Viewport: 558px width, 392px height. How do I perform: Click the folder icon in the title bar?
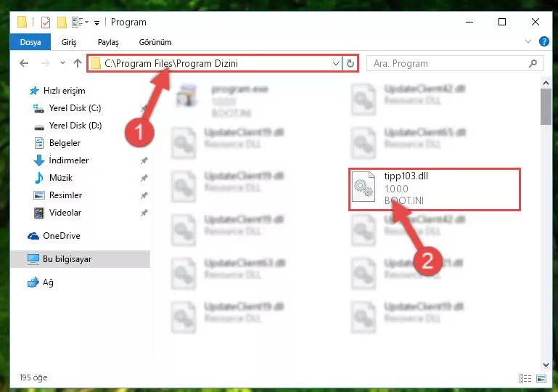click(22, 22)
